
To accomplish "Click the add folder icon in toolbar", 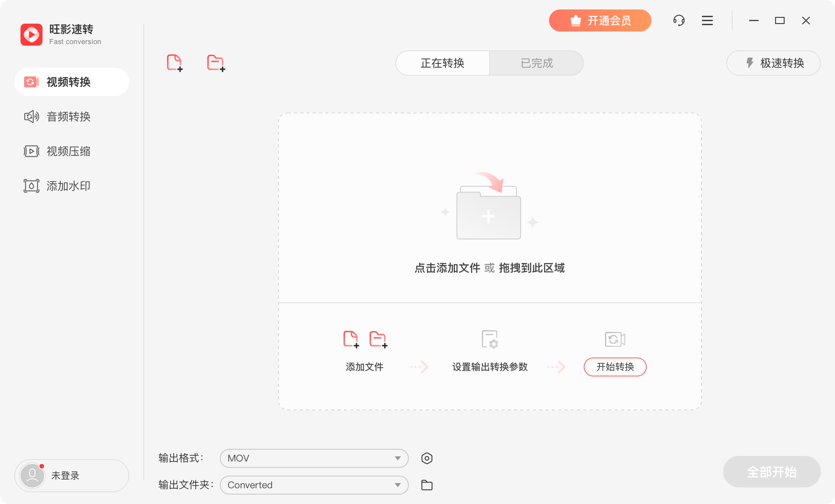I will pos(215,63).
